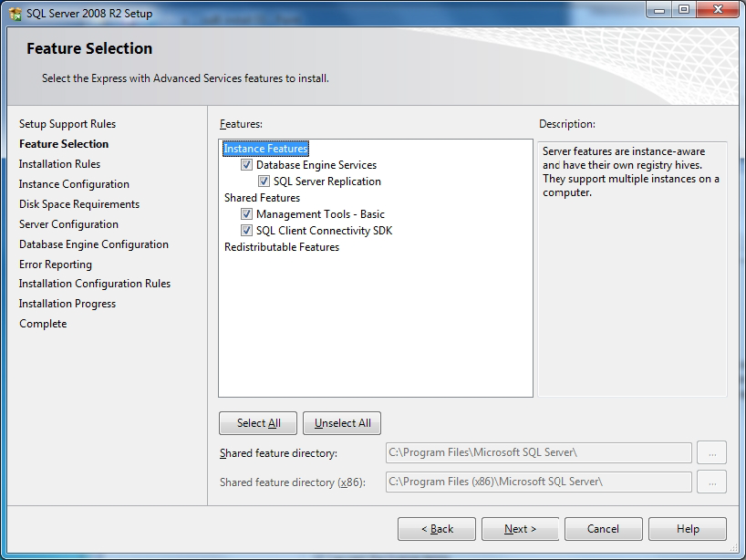Click Error Reporting step
This screenshot has height=560, width=746.
56,264
